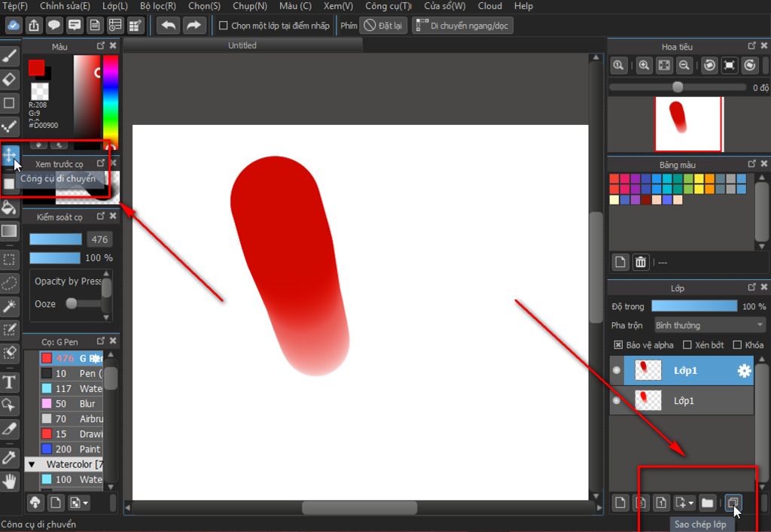This screenshot has width=771, height=532.
Task: Hide the selected top Lớp1 layer
Action: coord(617,370)
